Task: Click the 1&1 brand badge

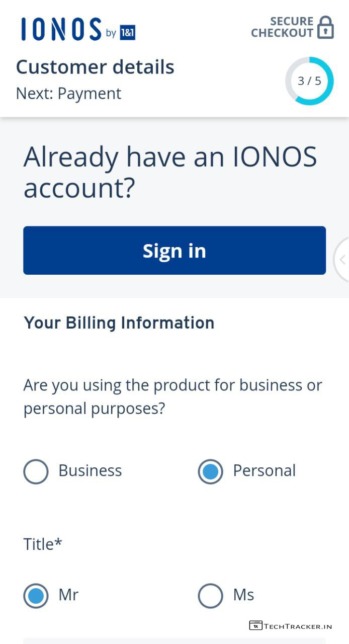Action: point(128,33)
